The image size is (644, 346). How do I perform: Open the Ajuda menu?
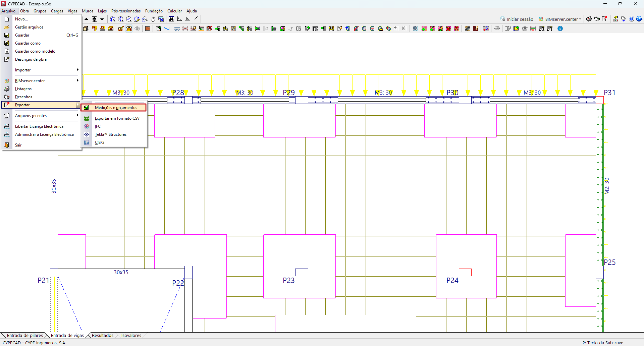192,11
